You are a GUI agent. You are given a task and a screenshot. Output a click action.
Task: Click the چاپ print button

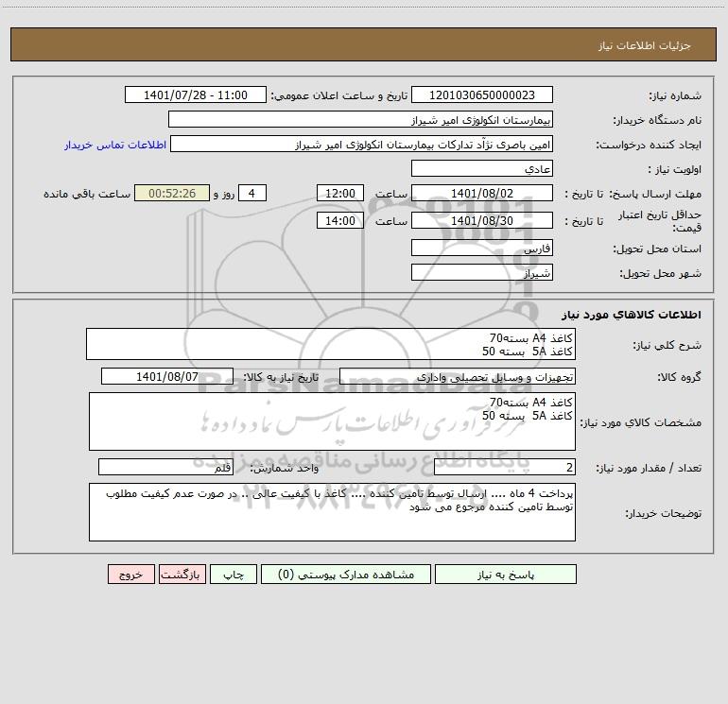[234, 574]
